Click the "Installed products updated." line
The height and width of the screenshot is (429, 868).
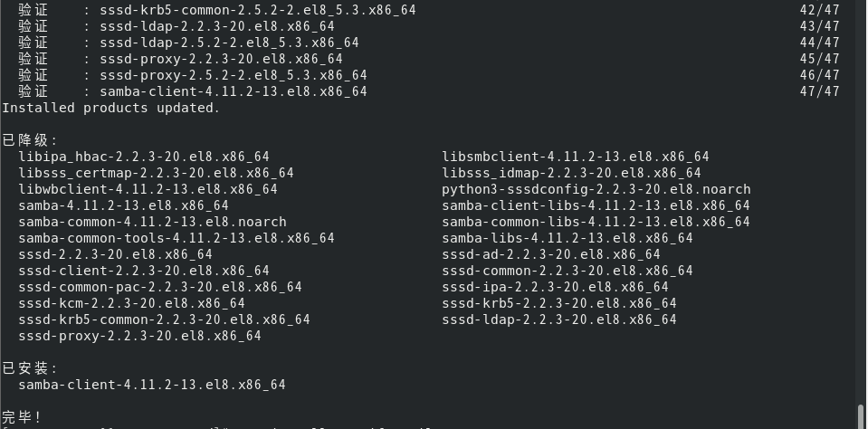point(110,108)
